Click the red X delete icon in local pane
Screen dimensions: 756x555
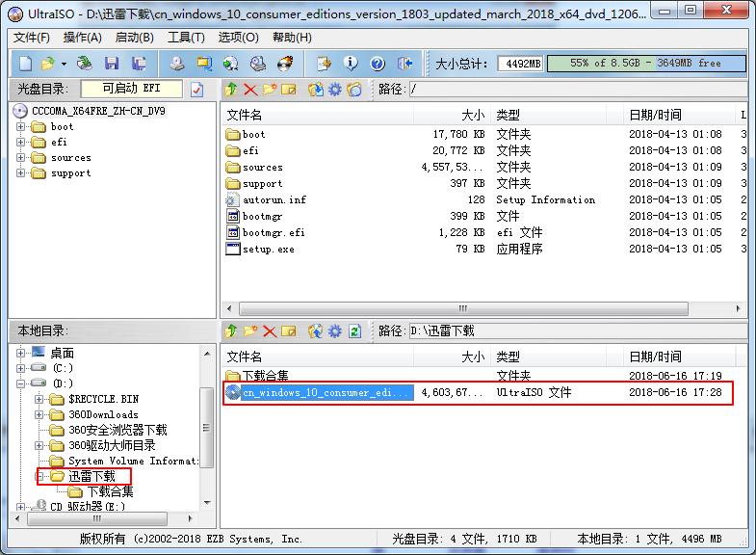(270, 331)
